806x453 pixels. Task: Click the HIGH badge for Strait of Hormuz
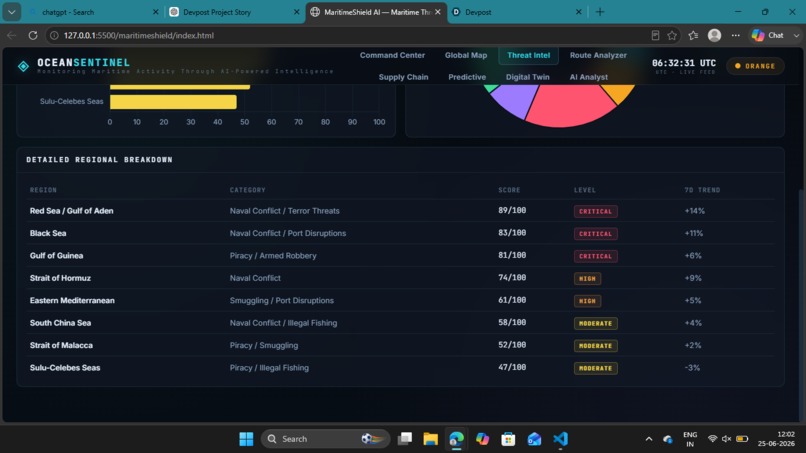[587, 278]
